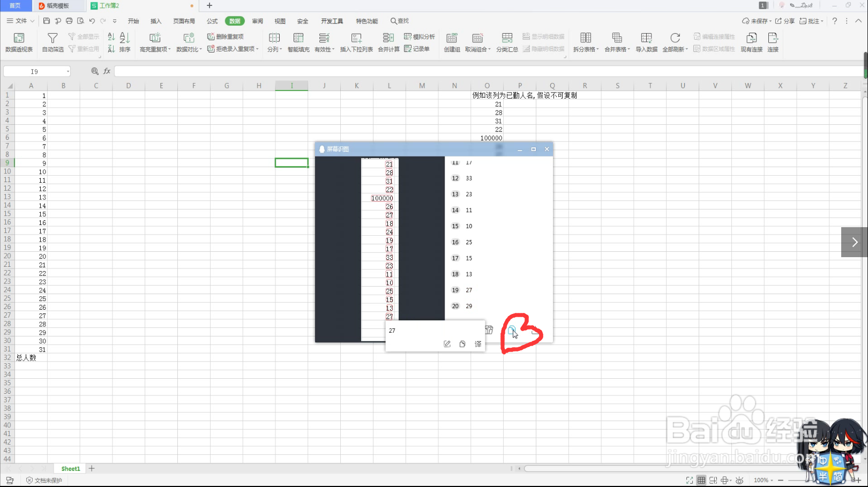
Task: Enable 自动筛选 auto filter
Action: click(x=53, y=42)
